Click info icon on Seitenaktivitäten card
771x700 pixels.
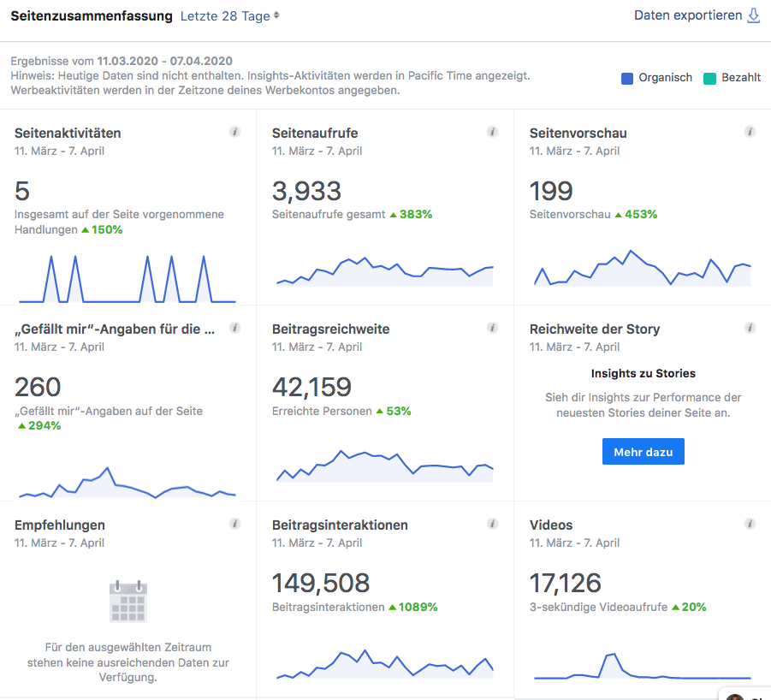coord(235,132)
